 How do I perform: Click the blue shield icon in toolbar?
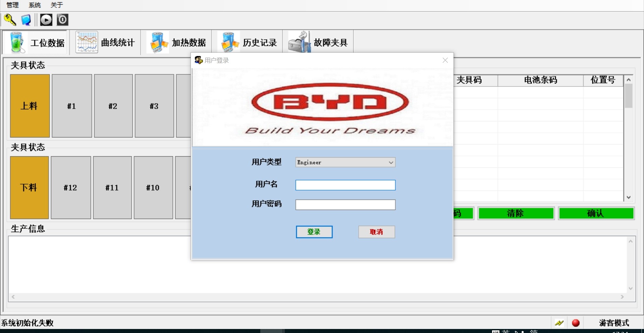pos(26,20)
